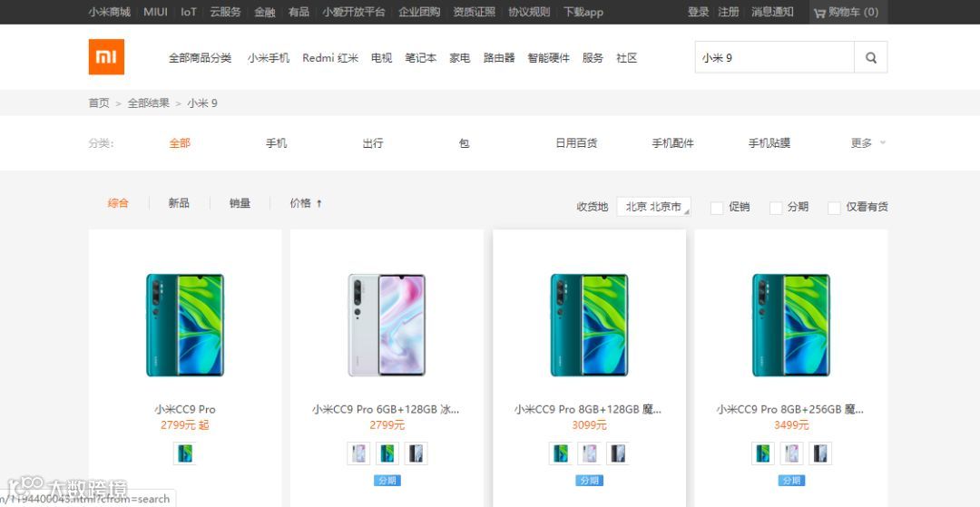
Task: Click the 登录 link
Action: tap(698, 12)
